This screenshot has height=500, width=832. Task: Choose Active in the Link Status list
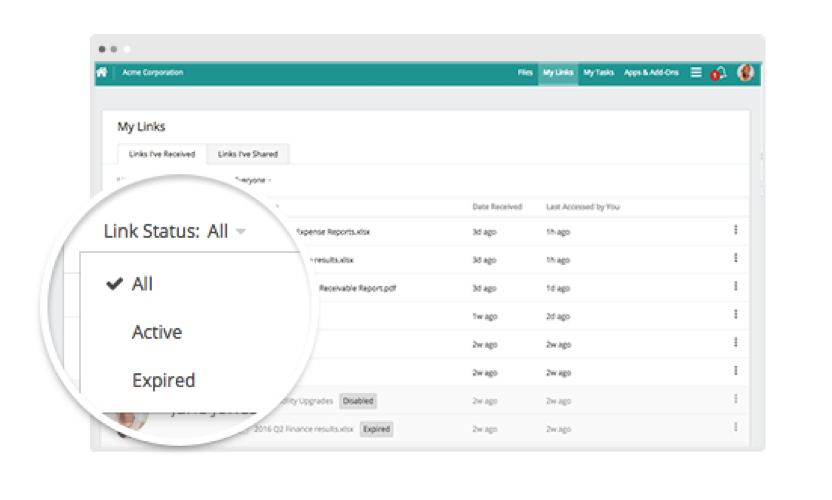(157, 332)
